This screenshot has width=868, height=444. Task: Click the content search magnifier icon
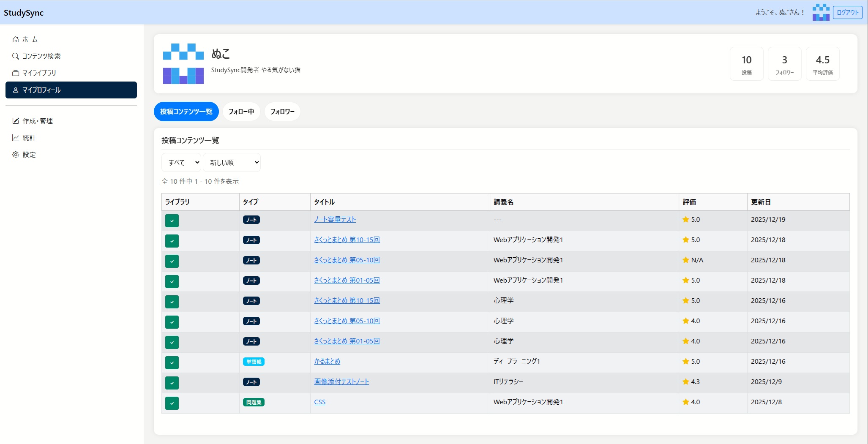coord(16,56)
